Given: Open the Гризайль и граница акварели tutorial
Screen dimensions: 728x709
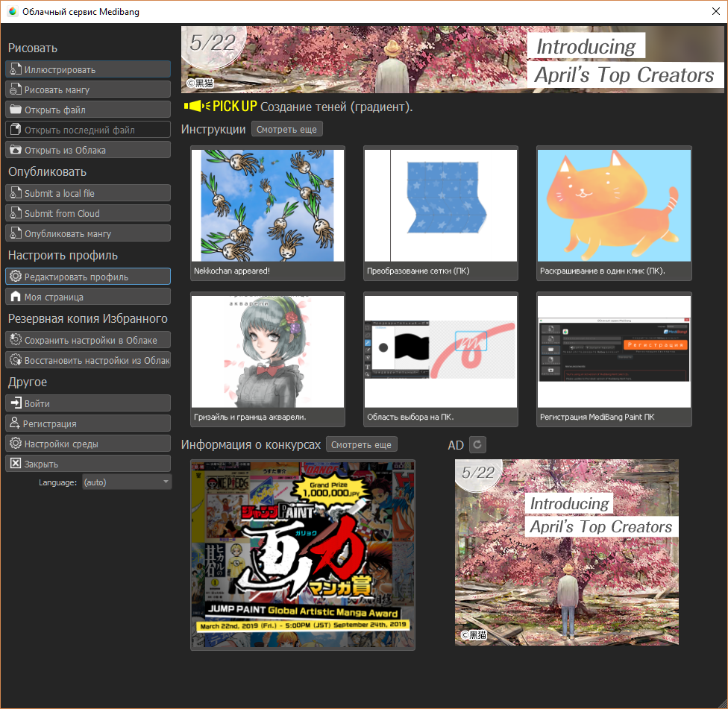Looking at the screenshot, I should tap(268, 351).
